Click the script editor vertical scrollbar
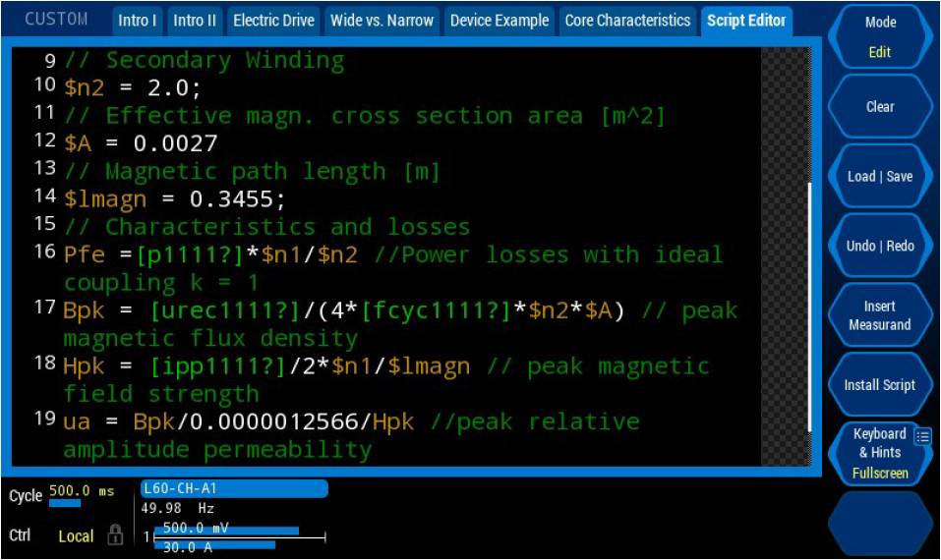The width and height of the screenshot is (941, 560). [810, 306]
